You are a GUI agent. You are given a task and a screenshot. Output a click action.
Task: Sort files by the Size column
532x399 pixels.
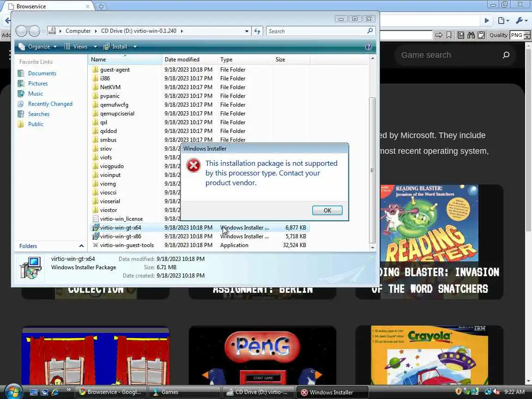click(291, 60)
